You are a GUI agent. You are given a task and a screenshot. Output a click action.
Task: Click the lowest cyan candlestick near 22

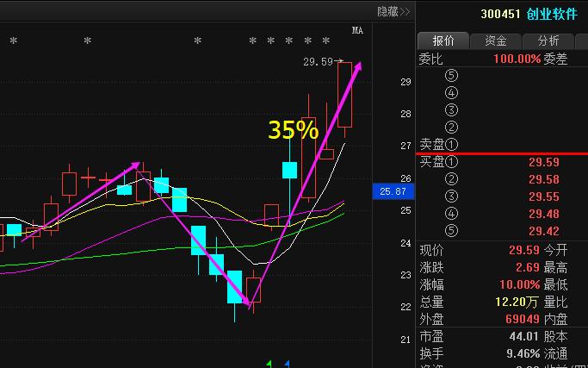pyautogui.click(x=235, y=287)
